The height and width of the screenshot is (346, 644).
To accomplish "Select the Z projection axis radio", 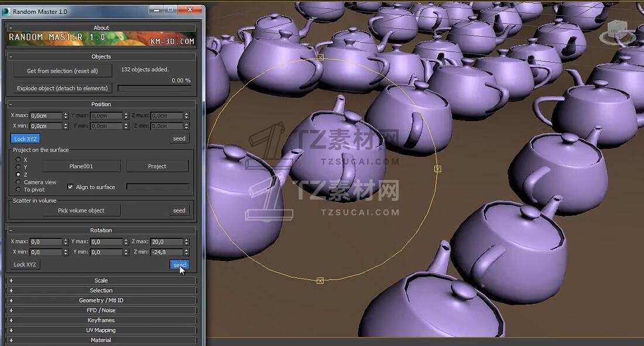I will pos(18,174).
